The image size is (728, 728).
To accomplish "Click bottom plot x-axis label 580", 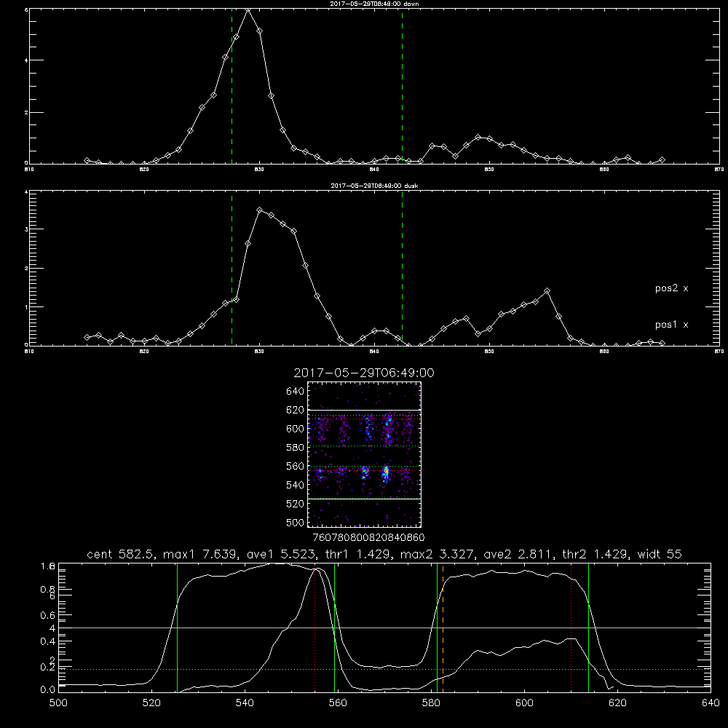I will [x=431, y=703].
